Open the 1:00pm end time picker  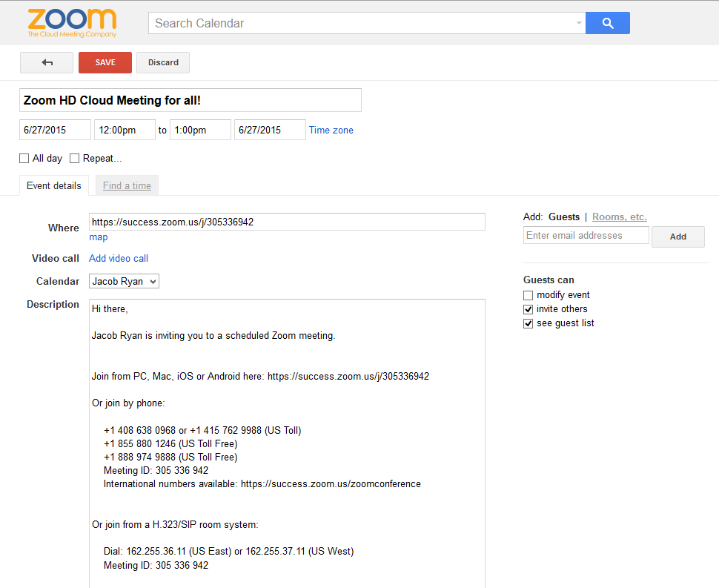pos(200,130)
